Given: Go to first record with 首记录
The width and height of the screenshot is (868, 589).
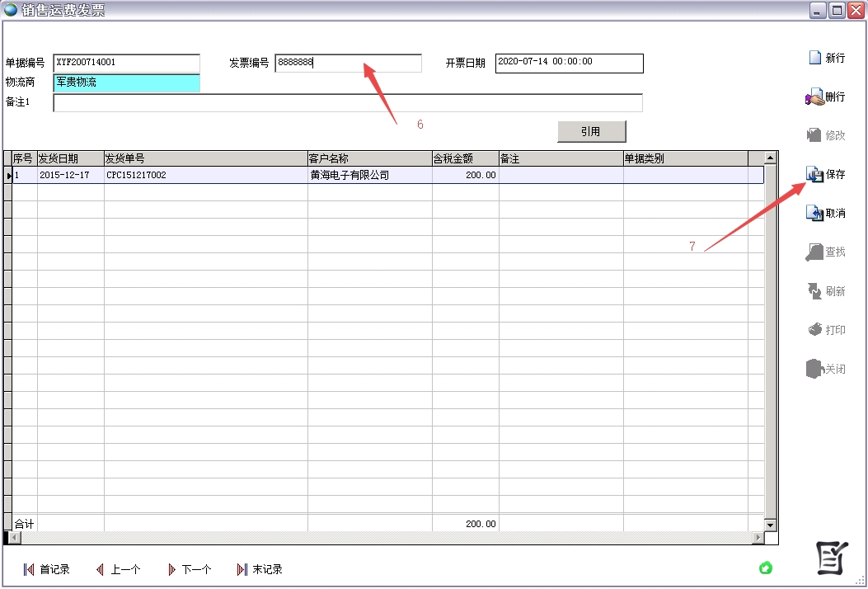Looking at the screenshot, I should 46,569.
